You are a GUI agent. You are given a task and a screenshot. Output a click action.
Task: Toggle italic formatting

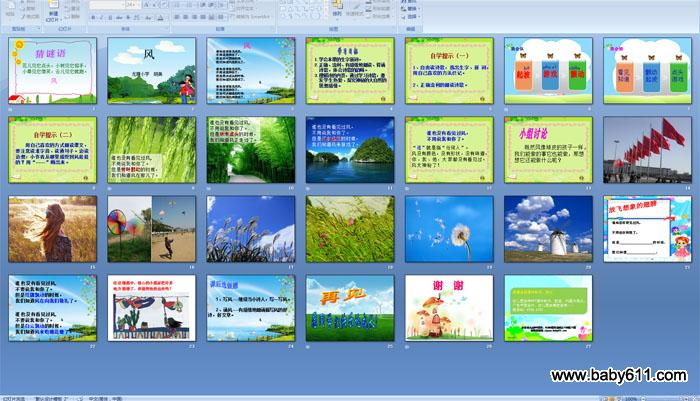point(101,17)
